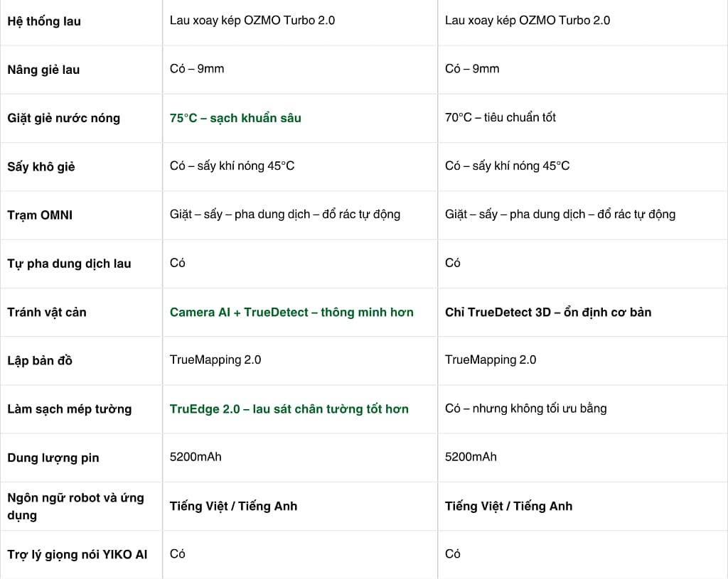
Task: Select "Chỉ TrueDetect 3D – ổn định cơ bản"
Action: click(x=548, y=312)
